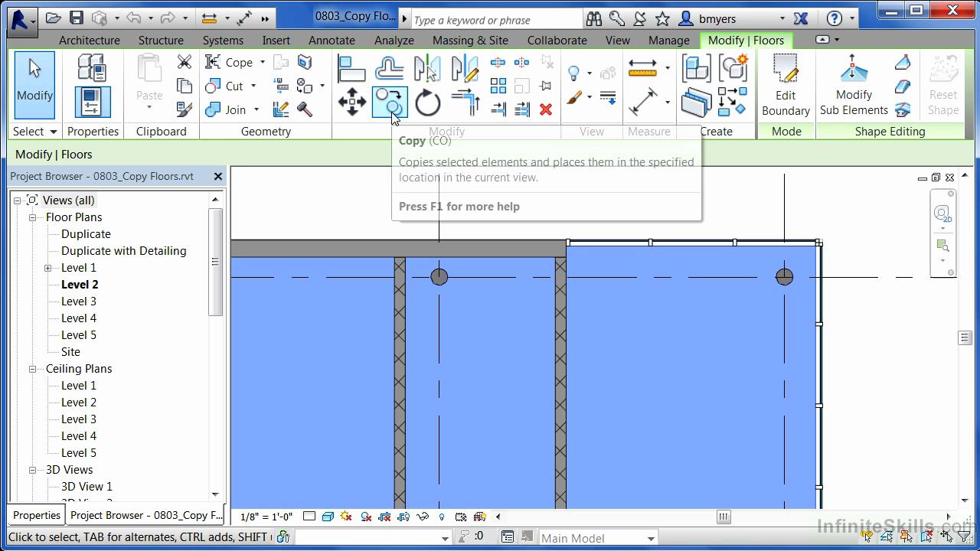980x551 pixels.
Task: Click the Linework tool icon
Action: 608,98
